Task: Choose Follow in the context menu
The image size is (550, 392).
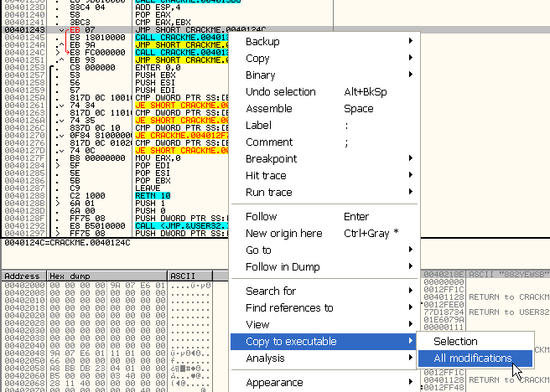Action: click(261, 217)
